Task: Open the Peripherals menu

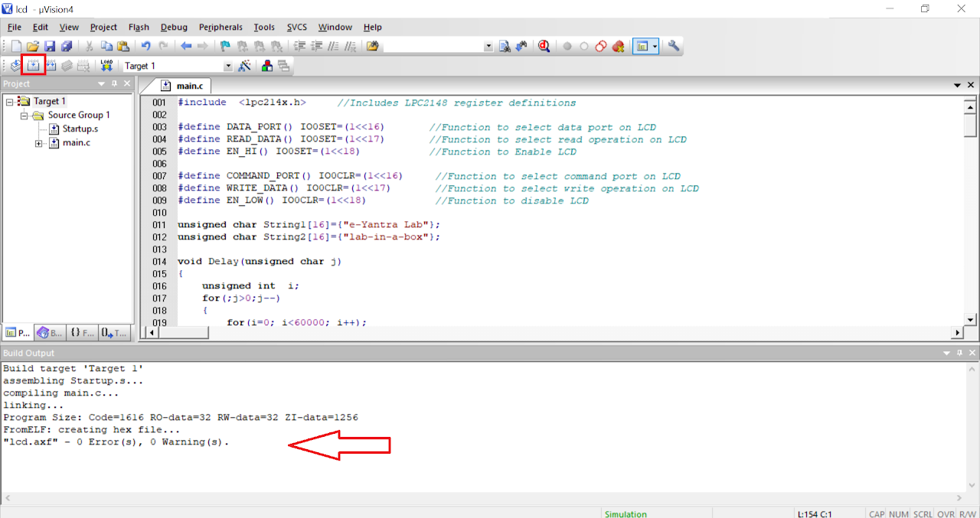Action: pos(220,27)
